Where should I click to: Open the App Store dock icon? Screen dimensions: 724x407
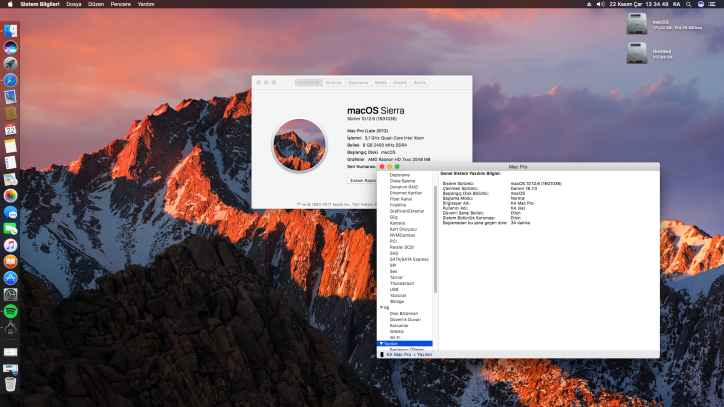(x=10, y=277)
